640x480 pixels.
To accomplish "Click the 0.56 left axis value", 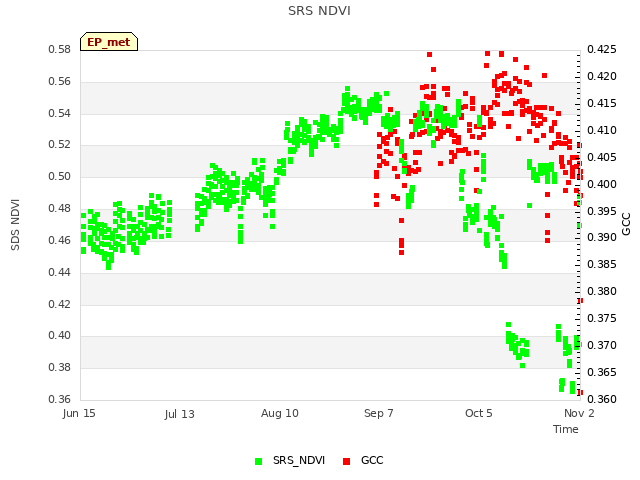I will pyautogui.click(x=60, y=81).
